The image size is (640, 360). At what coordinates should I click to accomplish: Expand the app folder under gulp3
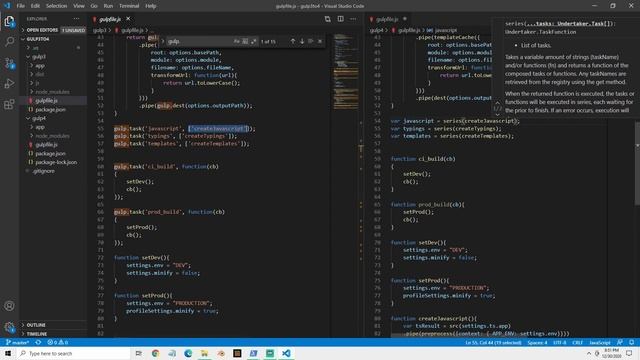click(x=53, y=65)
